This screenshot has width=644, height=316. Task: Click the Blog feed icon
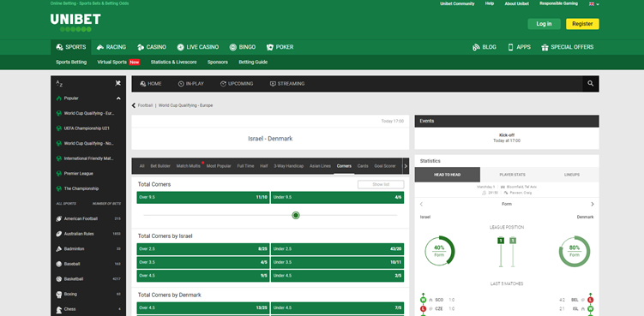point(476,47)
